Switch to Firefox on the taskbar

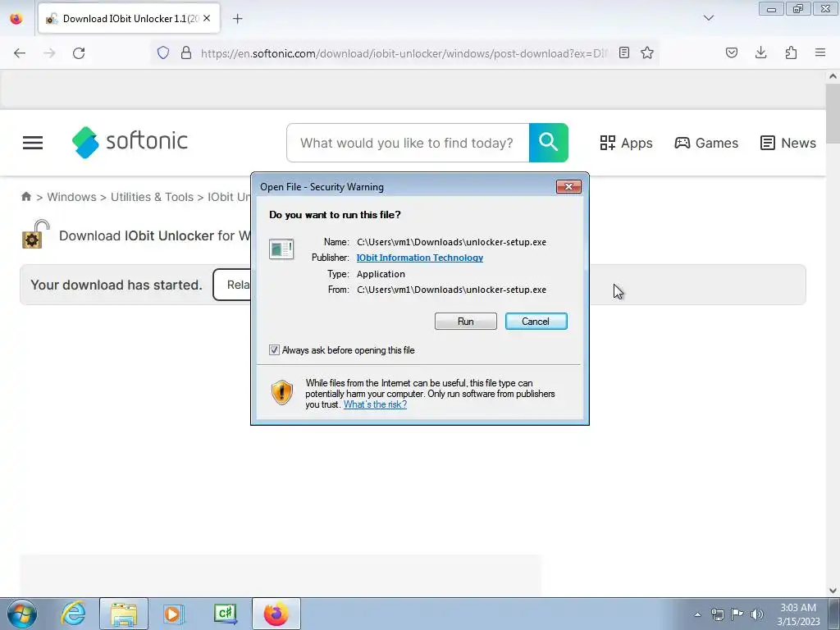click(276, 614)
